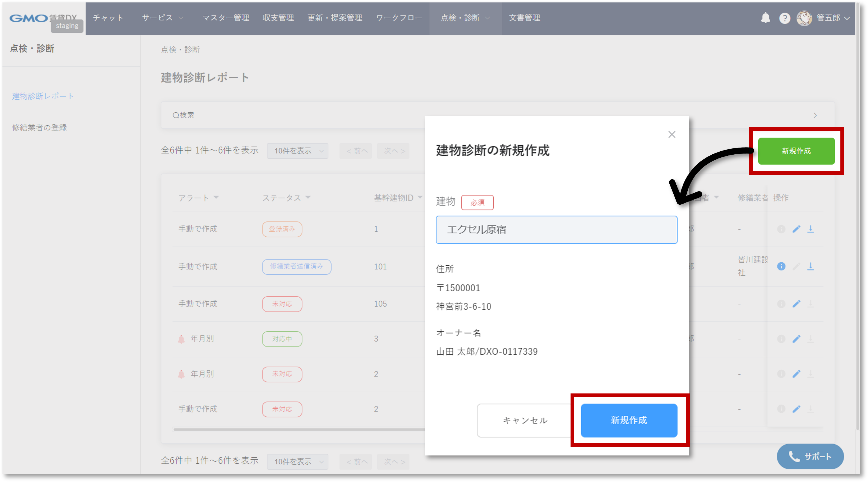Click the サポート phone button
Viewport: 868px width, 482px height.
[810, 456]
